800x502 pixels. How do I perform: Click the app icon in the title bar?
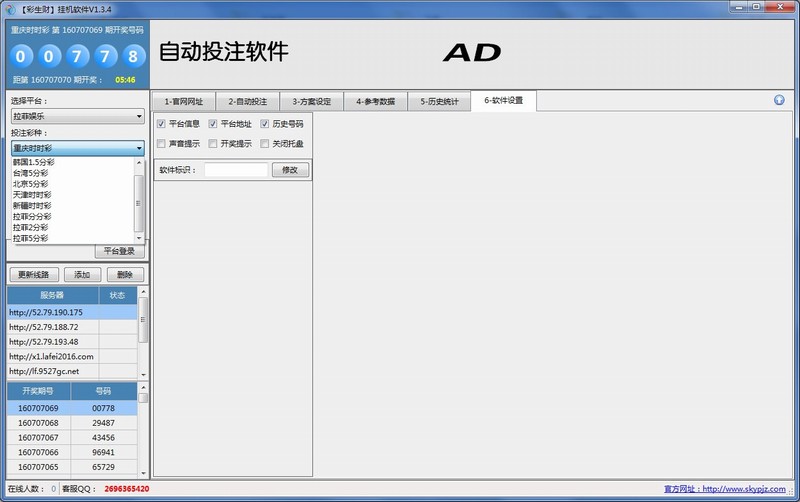click(x=8, y=8)
